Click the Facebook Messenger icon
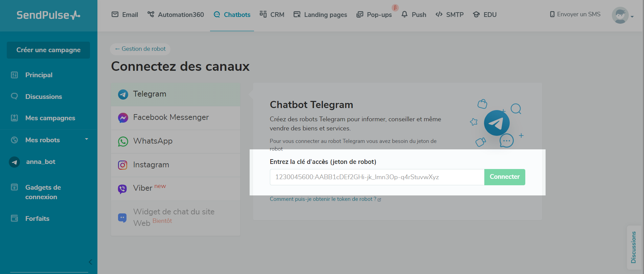This screenshot has height=274, width=644. [123, 118]
